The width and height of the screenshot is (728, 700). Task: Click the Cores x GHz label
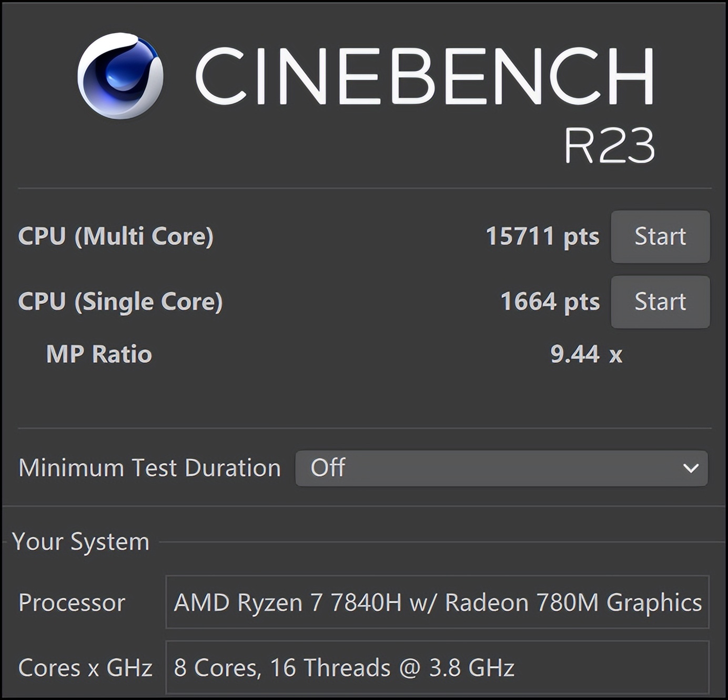(x=85, y=668)
